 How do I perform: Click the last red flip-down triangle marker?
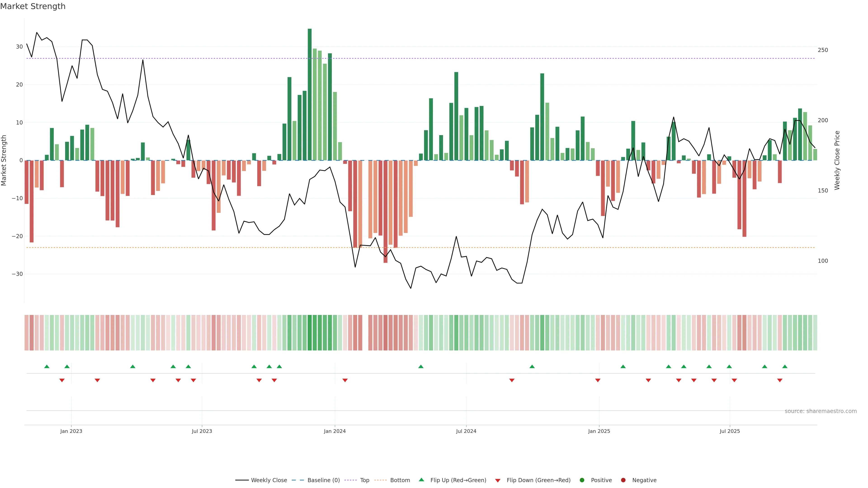[x=780, y=380]
